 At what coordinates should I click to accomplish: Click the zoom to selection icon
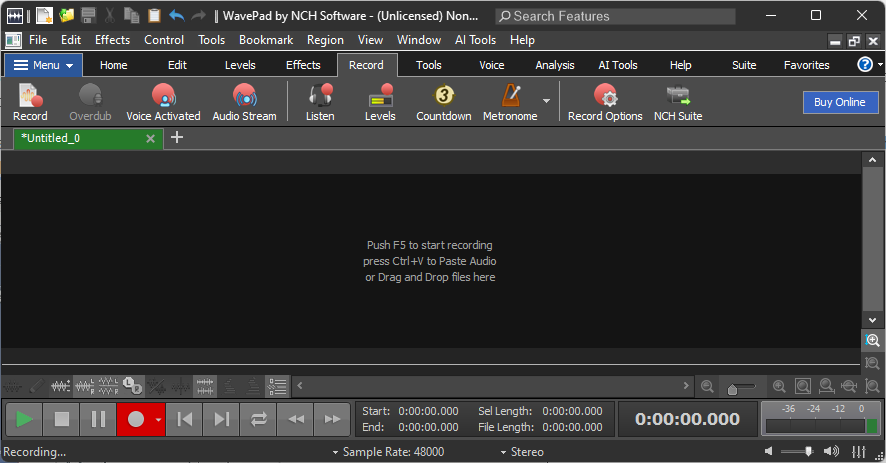click(826, 387)
